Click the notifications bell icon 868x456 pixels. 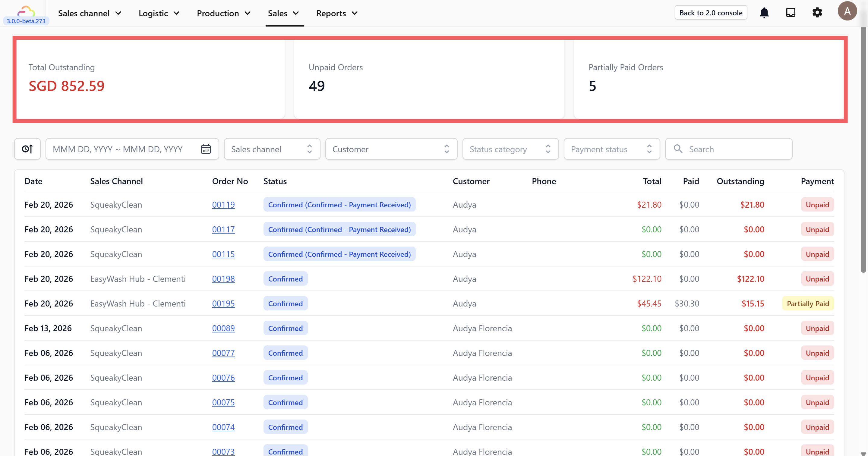pyautogui.click(x=764, y=13)
